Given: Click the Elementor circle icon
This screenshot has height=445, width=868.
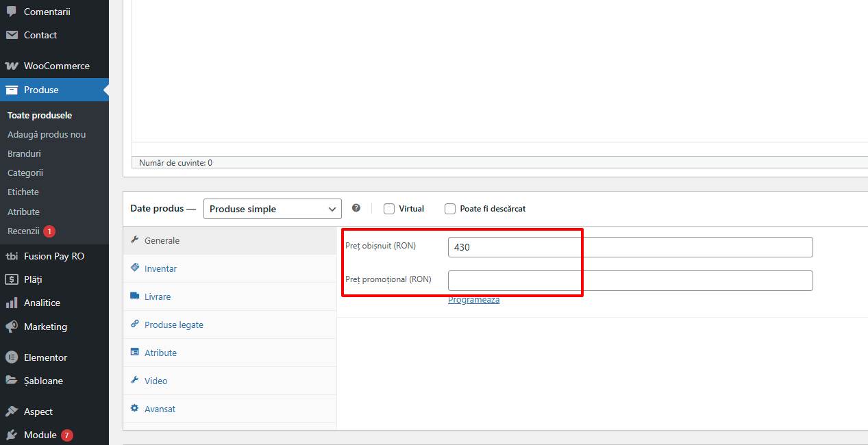Looking at the screenshot, I should 12,357.
